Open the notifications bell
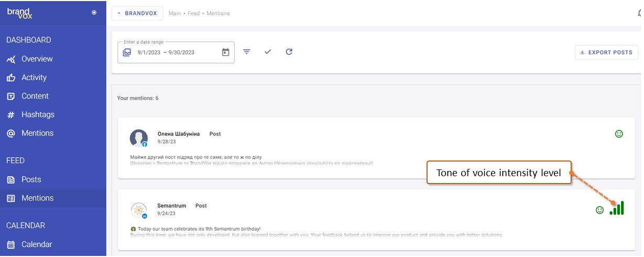 coord(640,13)
